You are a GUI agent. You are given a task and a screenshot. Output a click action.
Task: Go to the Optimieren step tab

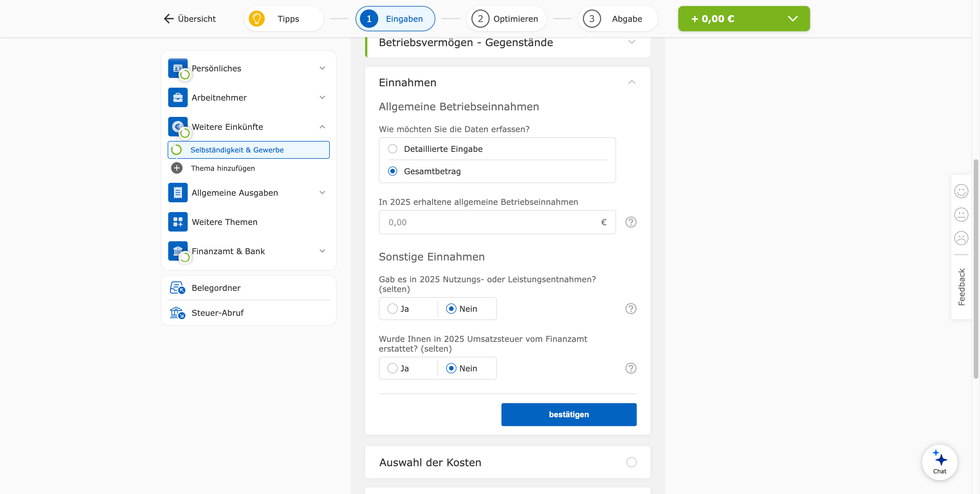click(x=506, y=19)
